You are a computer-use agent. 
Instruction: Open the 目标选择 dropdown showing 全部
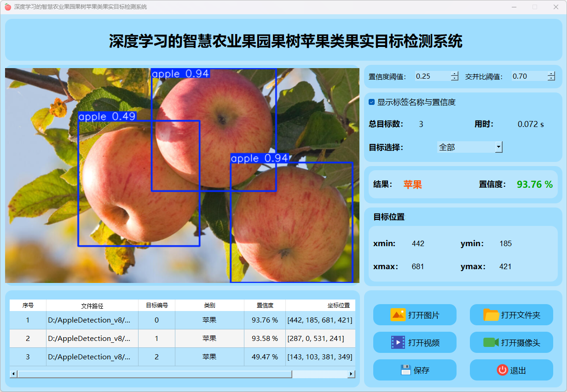(x=469, y=147)
